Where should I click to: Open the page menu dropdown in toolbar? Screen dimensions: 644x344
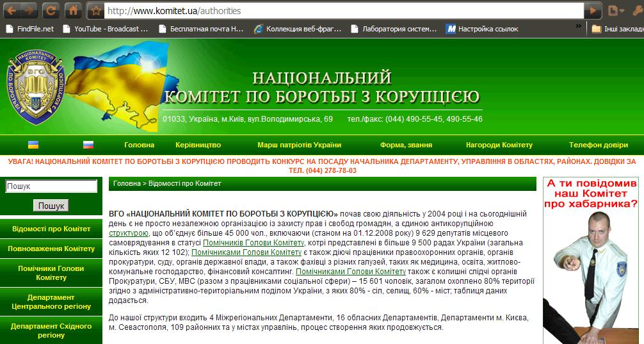click(x=616, y=10)
